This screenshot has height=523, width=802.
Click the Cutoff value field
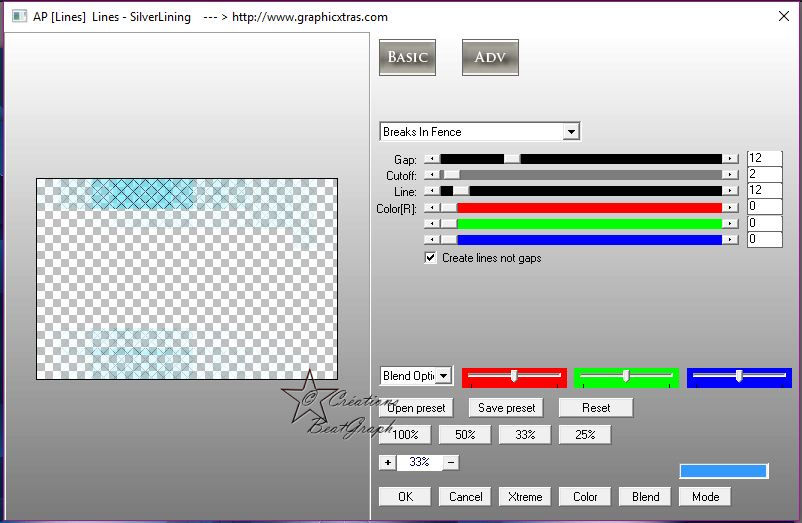coord(764,174)
